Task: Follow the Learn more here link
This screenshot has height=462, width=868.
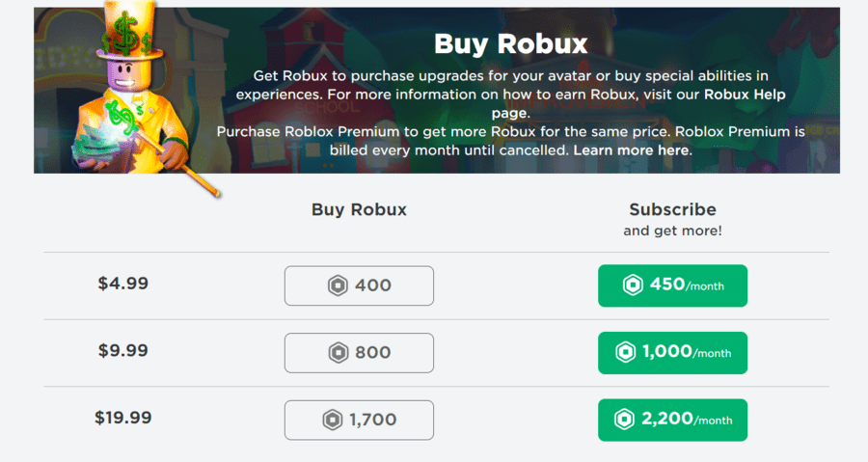Action: point(632,150)
